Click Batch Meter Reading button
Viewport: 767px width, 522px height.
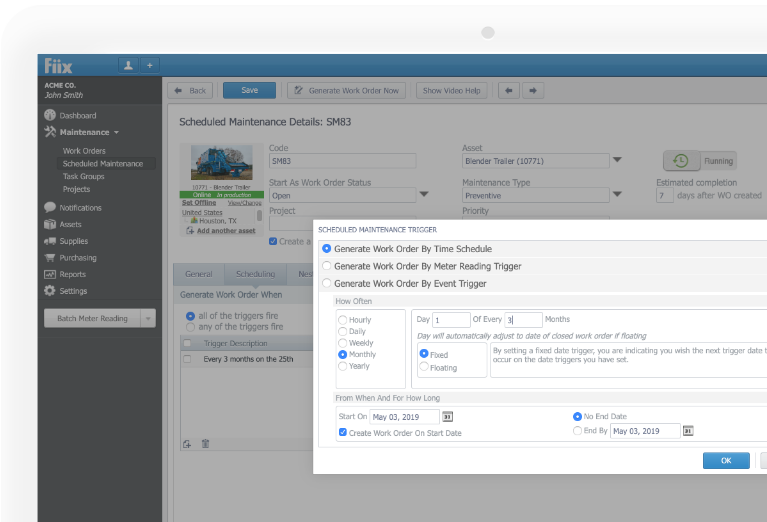coord(92,318)
